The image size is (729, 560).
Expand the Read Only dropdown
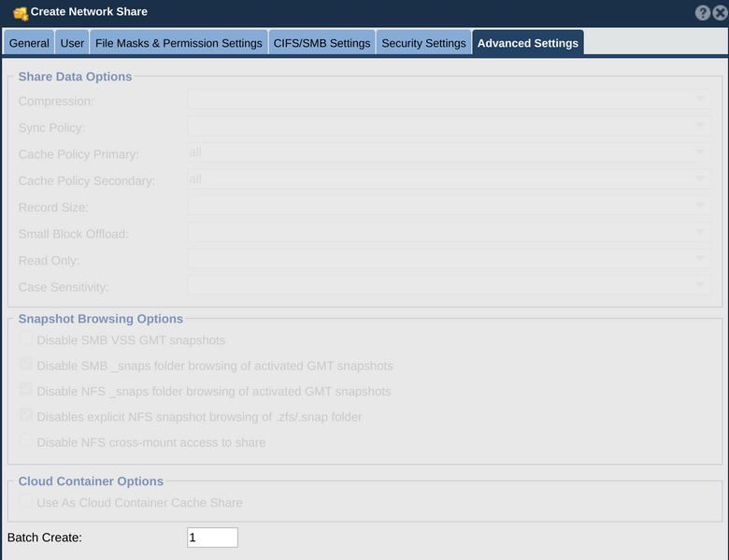coord(449,259)
